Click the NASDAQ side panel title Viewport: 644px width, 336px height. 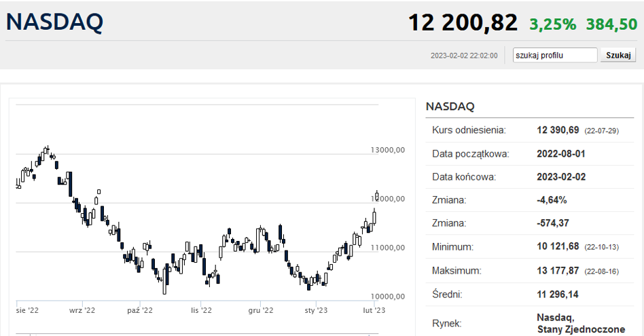point(450,107)
